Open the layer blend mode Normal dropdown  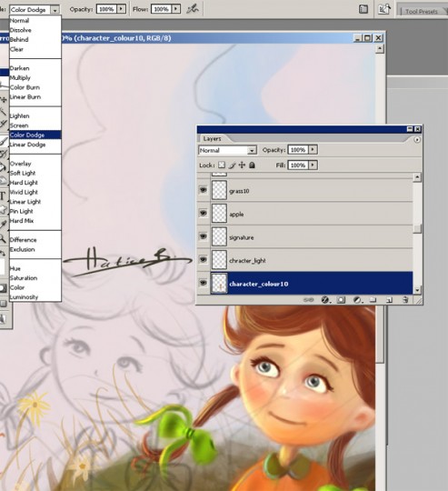227,150
